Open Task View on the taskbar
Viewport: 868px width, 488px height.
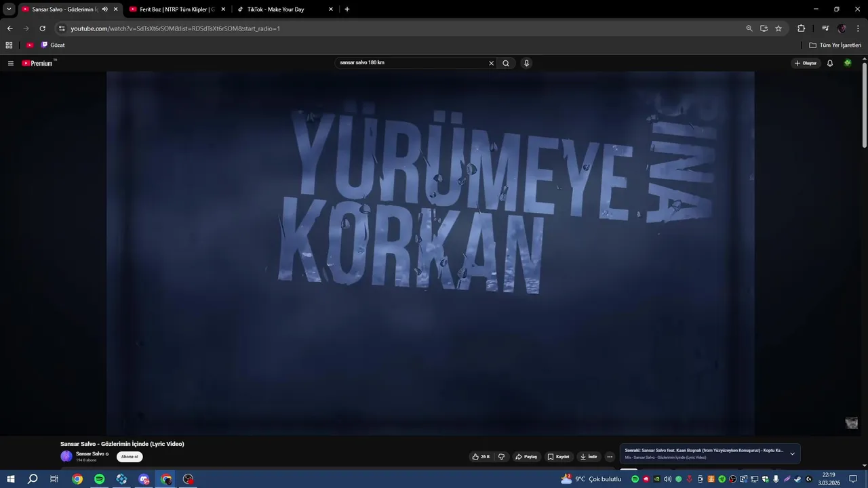pyautogui.click(x=54, y=479)
